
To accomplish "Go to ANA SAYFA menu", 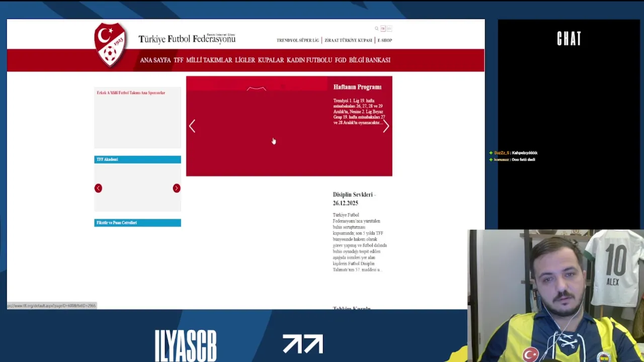I will point(155,60).
